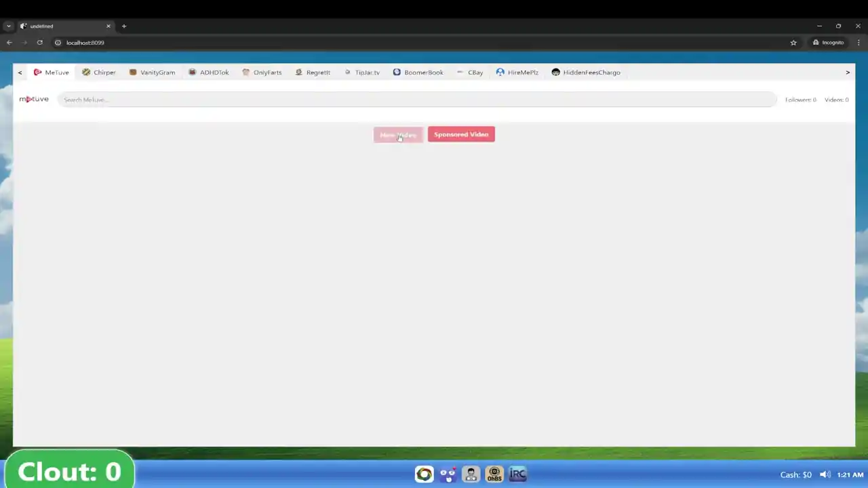Screen dimensions: 868x488
Task: Click the New Video button
Action: tap(398, 135)
